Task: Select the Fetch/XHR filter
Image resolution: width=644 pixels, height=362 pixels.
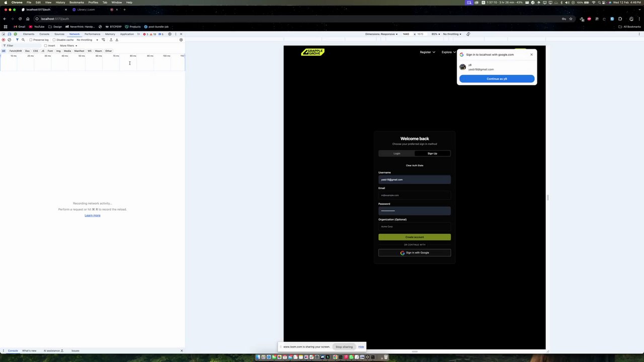Action: tap(16, 51)
